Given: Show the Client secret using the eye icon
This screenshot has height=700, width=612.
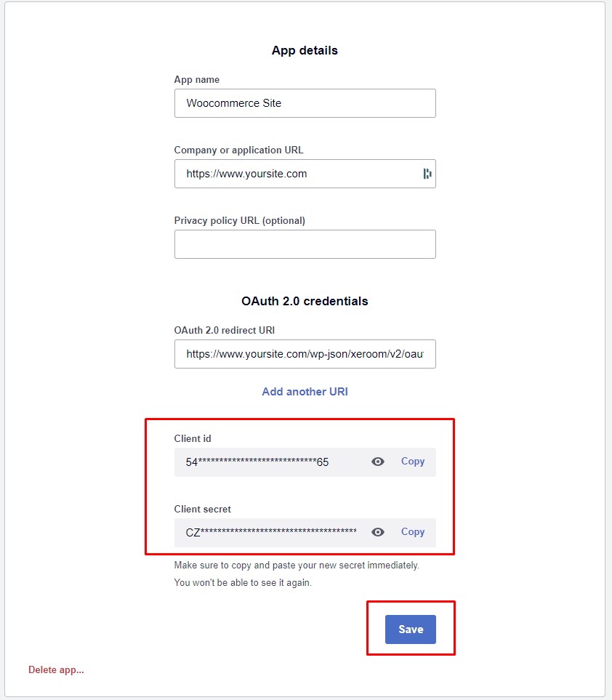Looking at the screenshot, I should point(378,532).
